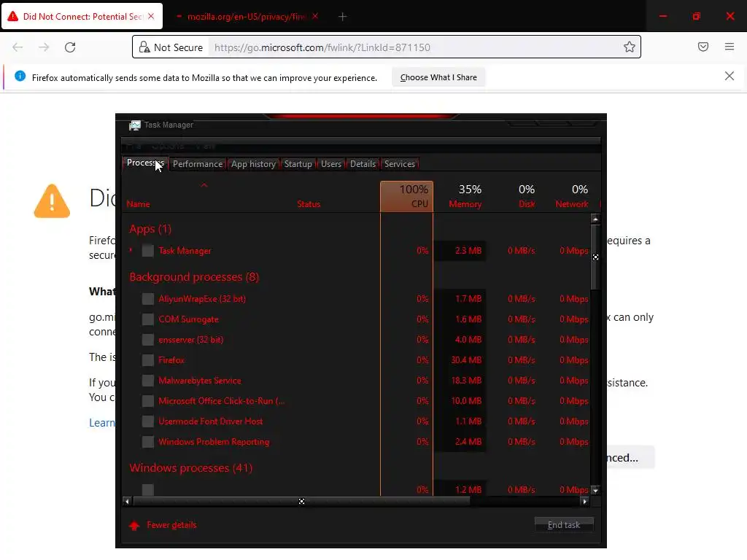
Task: Switch to the Performance tab
Action: [197, 164]
